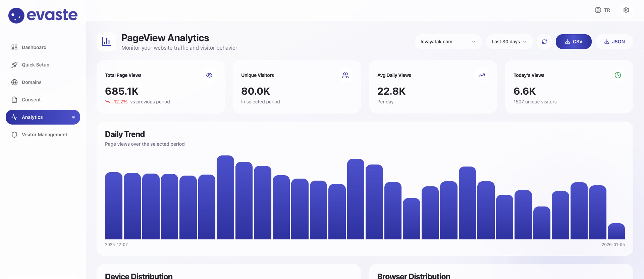The height and width of the screenshot is (279, 644).
Task: Click the Quick Setup rocket icon
Action: click(x=14, y=65)
